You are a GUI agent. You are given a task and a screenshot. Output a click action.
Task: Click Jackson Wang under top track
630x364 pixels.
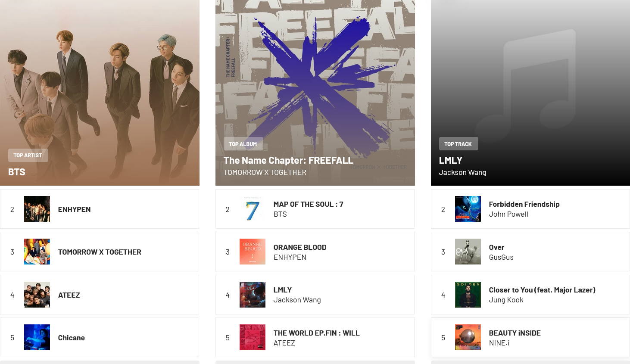pyautogui.click(x=462, y=172)
